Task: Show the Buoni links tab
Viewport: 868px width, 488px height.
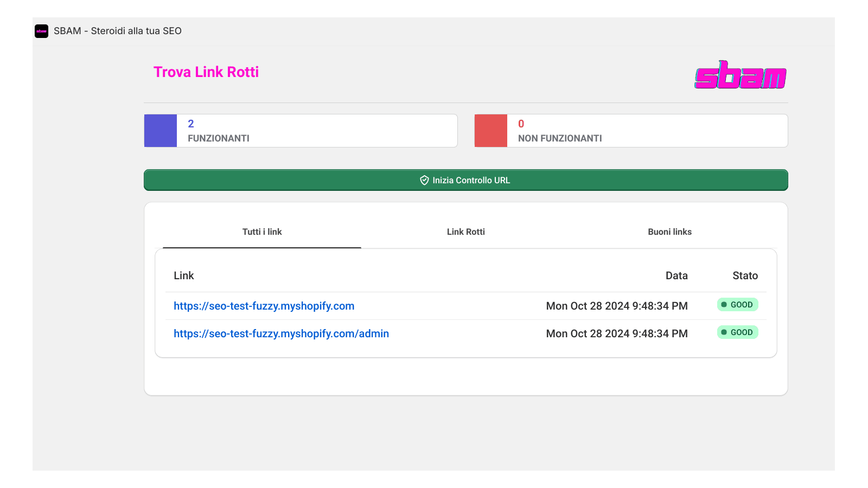Action: pos(669,232)
